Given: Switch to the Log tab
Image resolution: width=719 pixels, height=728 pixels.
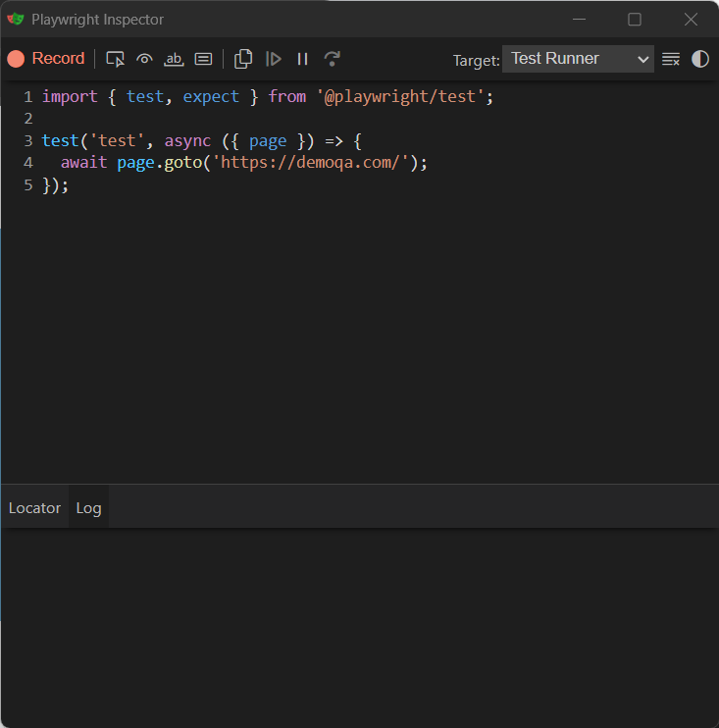Looking at the screenshot, I should 88,508.
